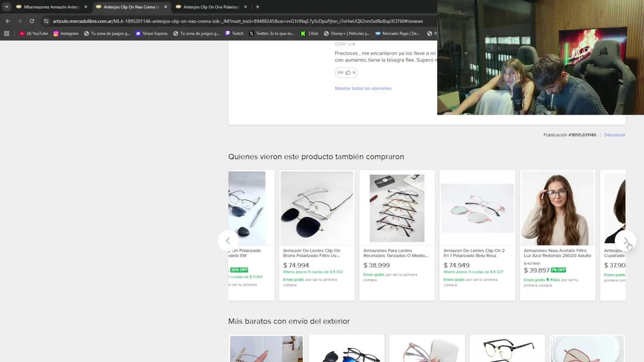Click the '25% OFF' discount badge
Viewport: 644px width, 362px height.
[x=239, y=270]
